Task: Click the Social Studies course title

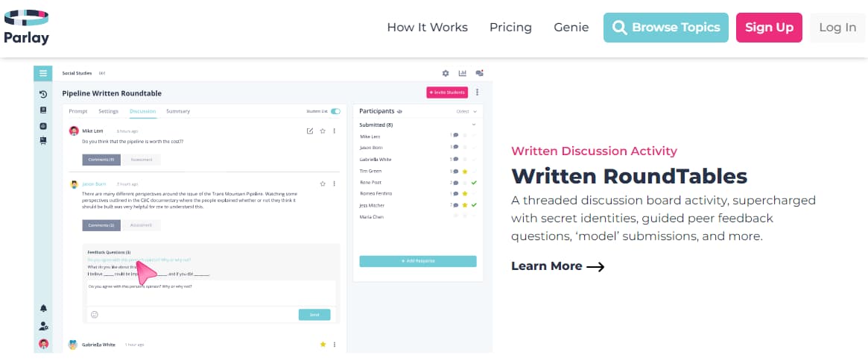Action: [x=78, y=73]
